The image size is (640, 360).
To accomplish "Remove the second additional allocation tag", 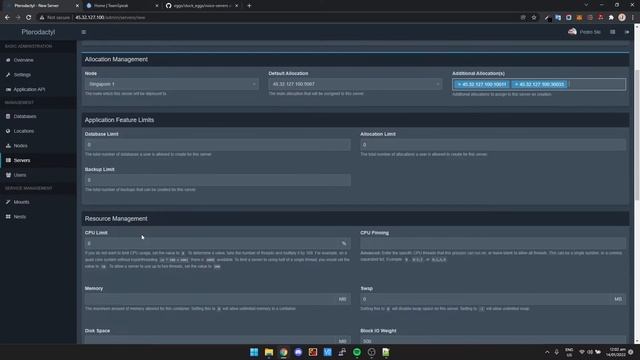I will pyautogui.click(x=516, y=84).
